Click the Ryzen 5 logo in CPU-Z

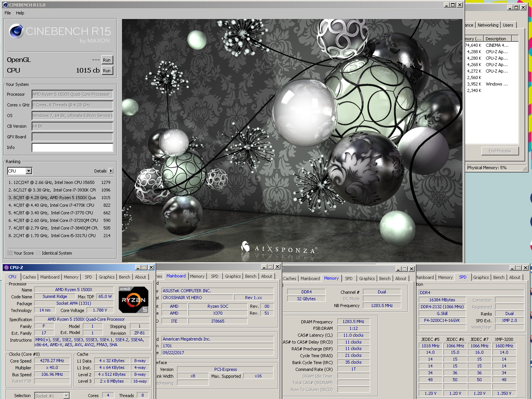[x=133, y=300]
